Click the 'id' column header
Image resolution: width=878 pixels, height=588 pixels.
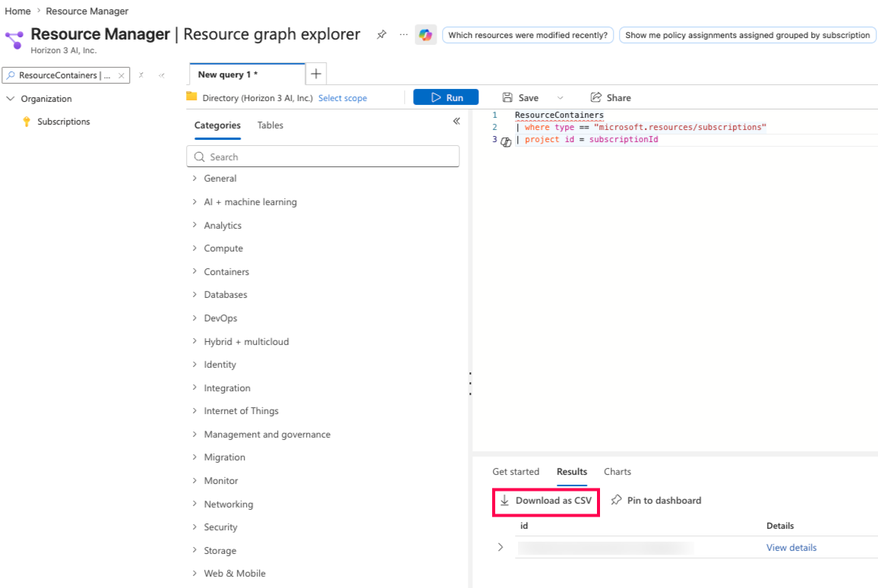pos(524,526)
